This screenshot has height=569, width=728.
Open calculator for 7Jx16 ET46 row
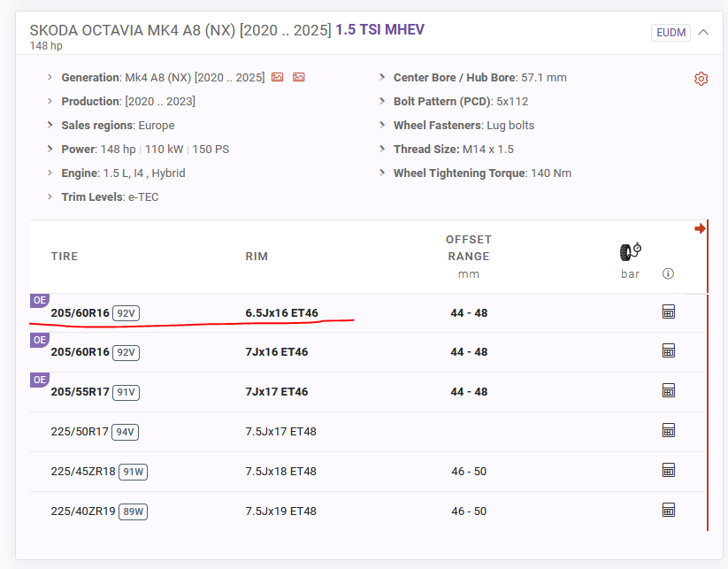(668, 350)
